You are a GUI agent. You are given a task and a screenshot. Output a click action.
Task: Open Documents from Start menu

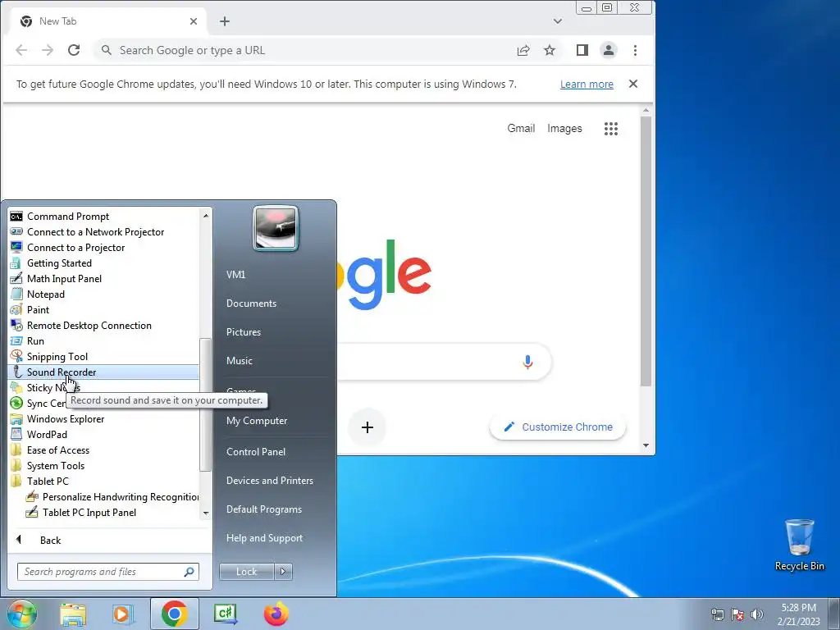pyautogui.click(x=251, y=304)
